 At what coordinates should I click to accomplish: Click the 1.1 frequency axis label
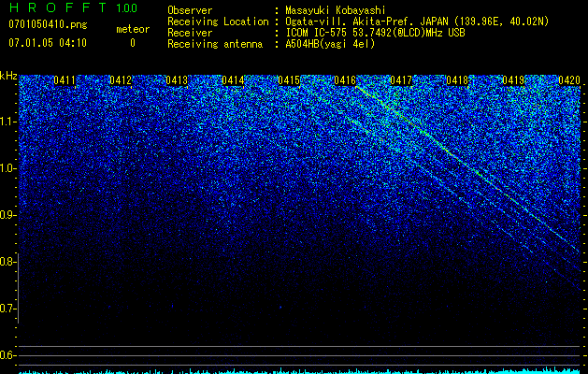click(8, 122)
